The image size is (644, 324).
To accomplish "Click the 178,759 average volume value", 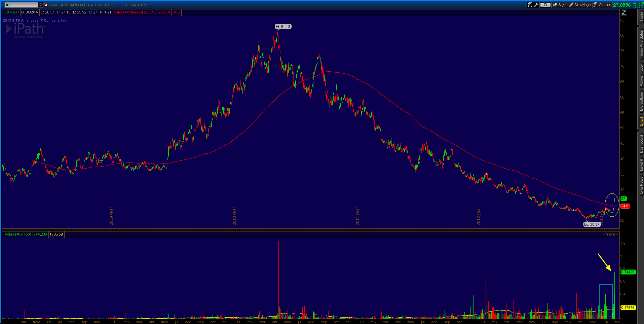I will pyautogui.click(x=56, y=234).
